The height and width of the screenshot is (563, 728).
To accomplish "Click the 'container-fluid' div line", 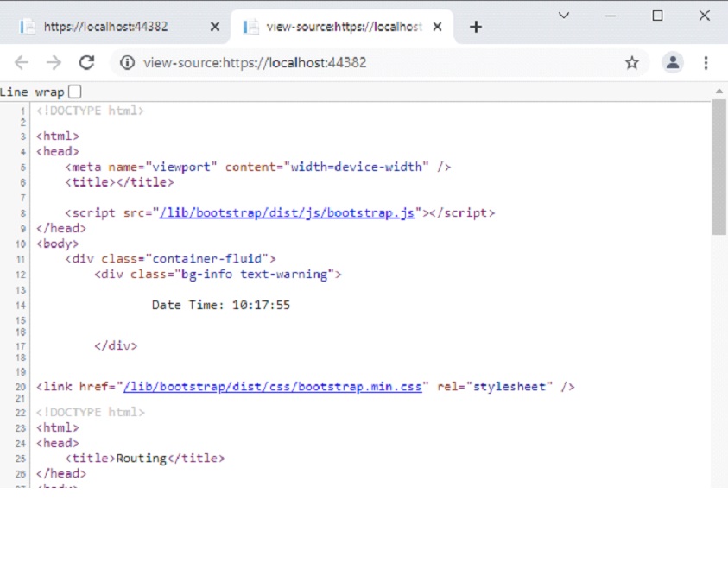I will pos(170,258).
